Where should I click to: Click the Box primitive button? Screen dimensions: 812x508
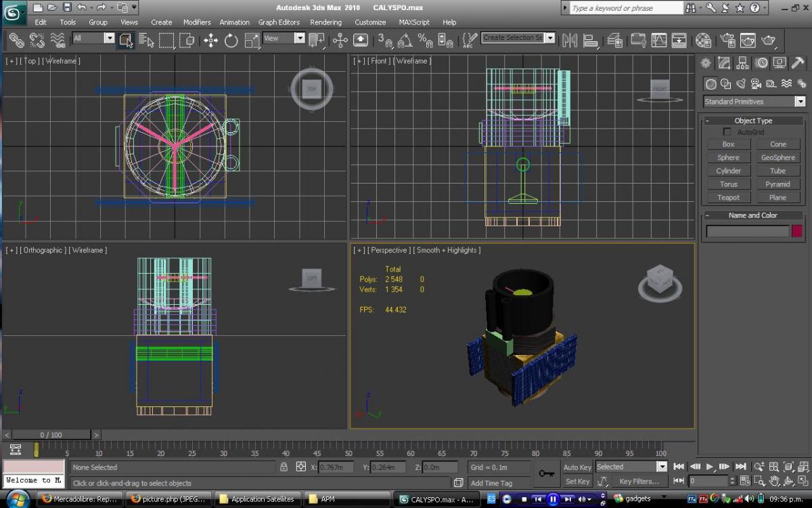[x=728, y=144]
